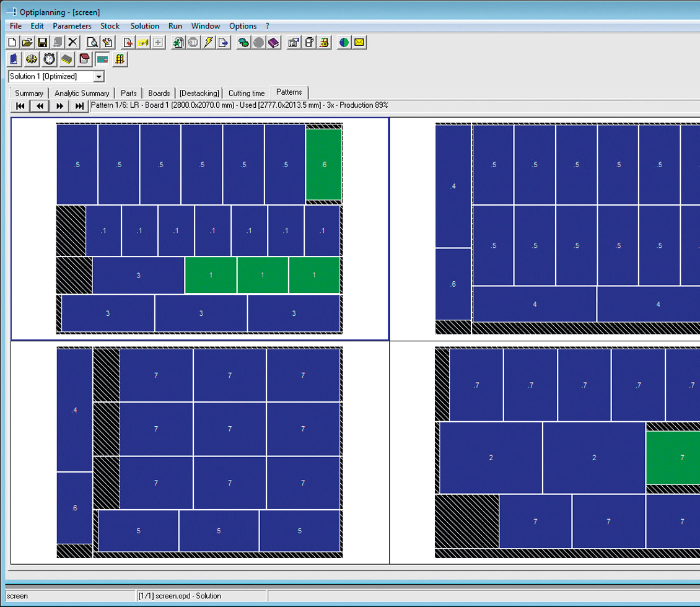Click the blue-green circle chart icon
Image resolution: width=700 pixels, height=607 pixels.
[344, 42]
